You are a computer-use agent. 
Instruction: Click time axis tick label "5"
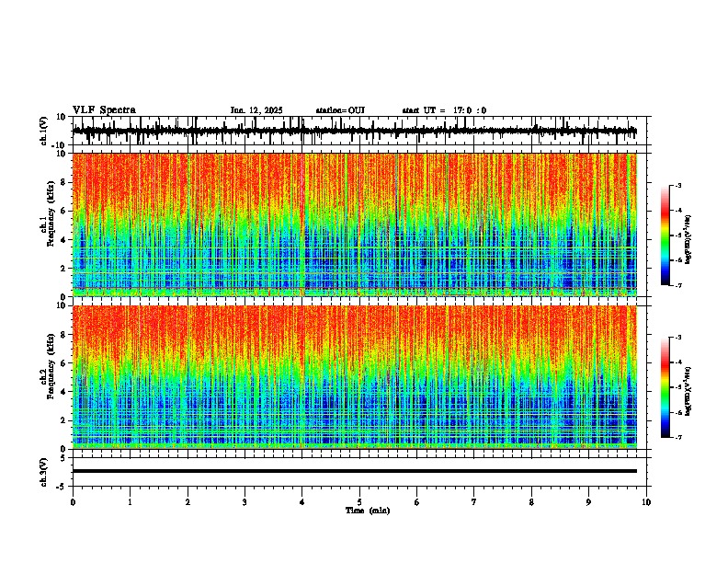(359, 502)
